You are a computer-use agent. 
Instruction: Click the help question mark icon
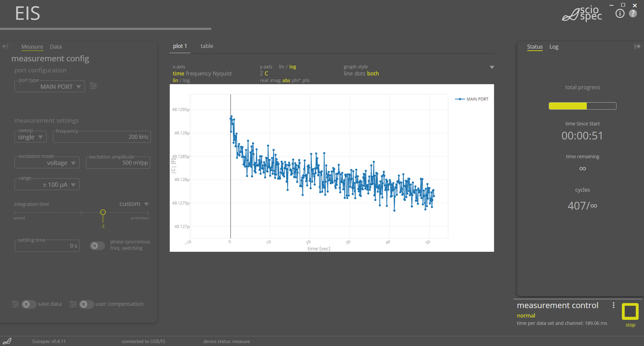(633, 14)
